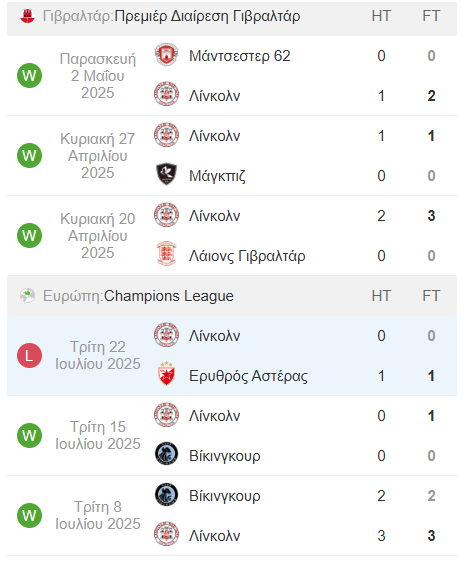
Task: Click the red L loss badge
Action: click(x=29, y=355)
